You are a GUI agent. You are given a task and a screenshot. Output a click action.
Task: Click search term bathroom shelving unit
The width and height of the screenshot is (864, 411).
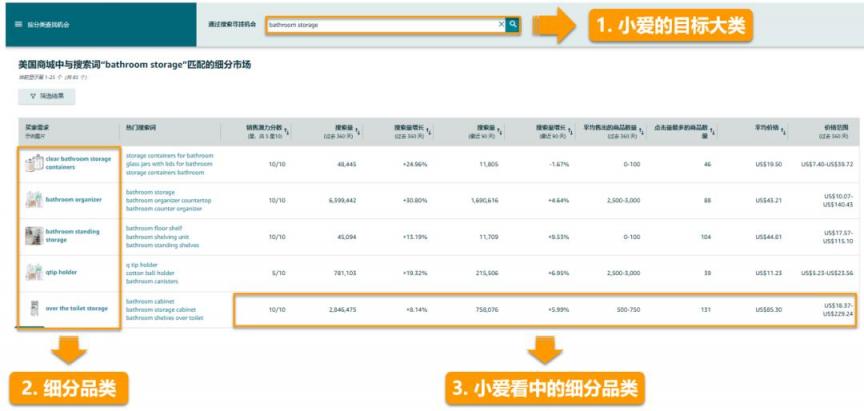(156, 236)
